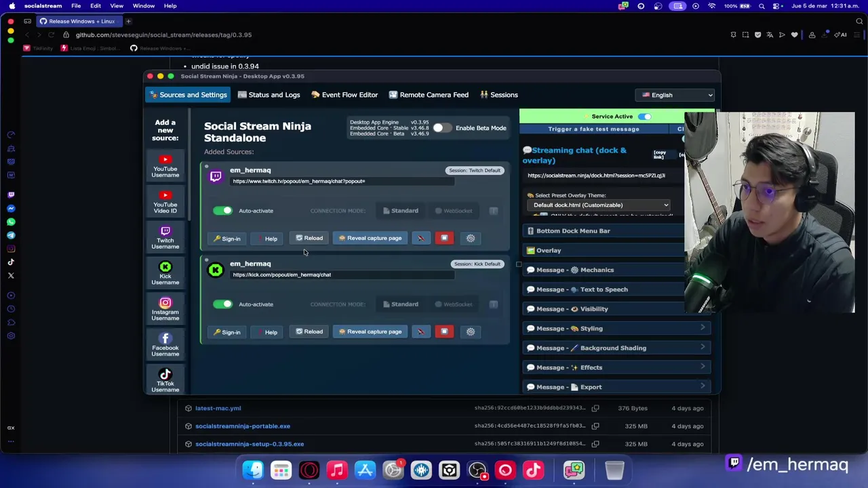
Task: Click Help on the Kick source
Action: click(267, 332)
